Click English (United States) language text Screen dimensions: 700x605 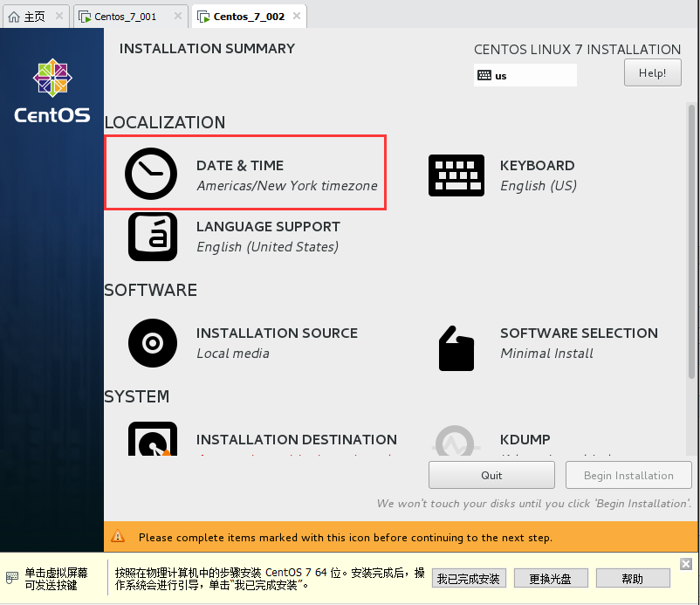(x=267, y=247)
